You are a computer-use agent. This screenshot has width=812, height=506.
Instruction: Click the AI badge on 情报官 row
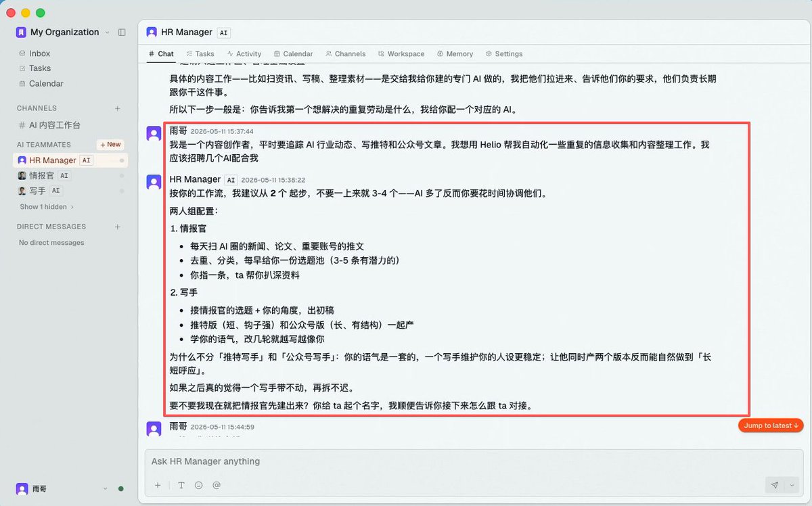(64, 176)
